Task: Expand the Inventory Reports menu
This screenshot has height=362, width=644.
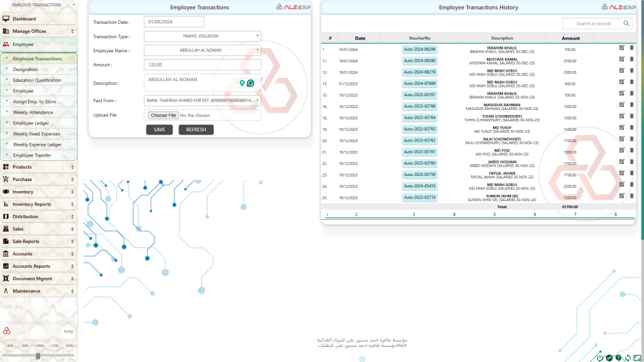Action: point(38,204)
